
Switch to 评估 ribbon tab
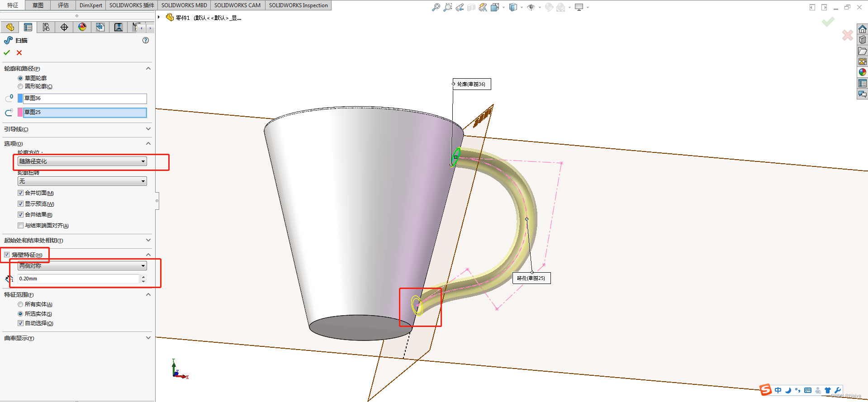(63, 5)
